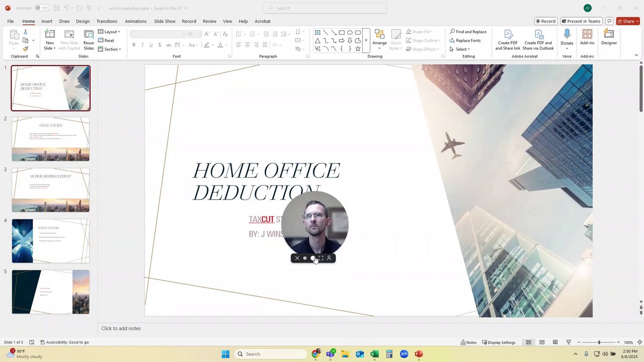Open the font size dropdown

(199, 34)
